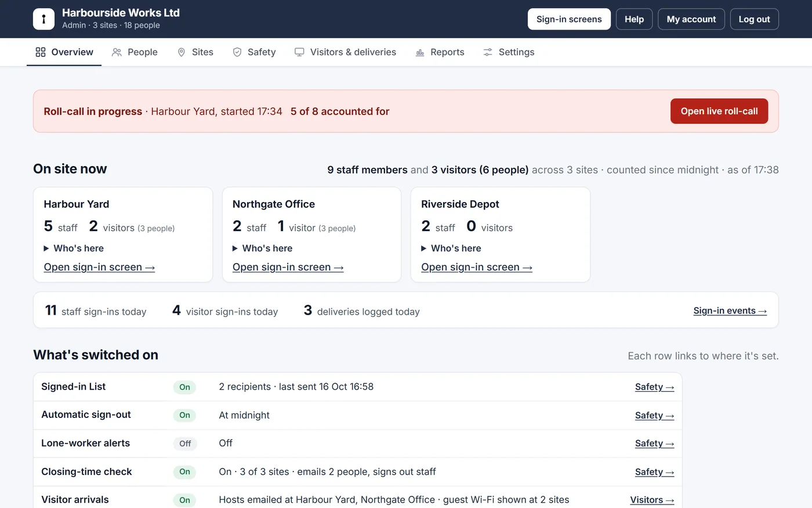Click the Help button
The height and width of the screenshot is (508, 812).
click(634, 19)
